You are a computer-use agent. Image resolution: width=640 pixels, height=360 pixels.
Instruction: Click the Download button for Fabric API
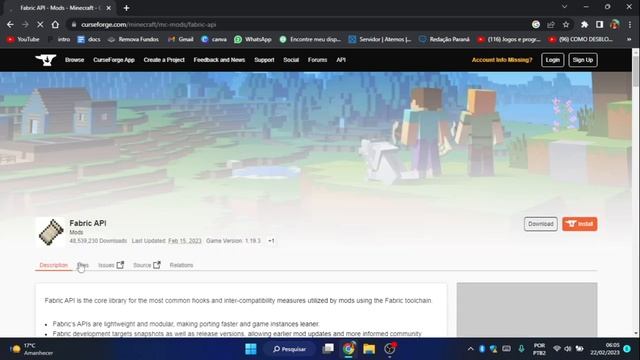pos(540,224)
